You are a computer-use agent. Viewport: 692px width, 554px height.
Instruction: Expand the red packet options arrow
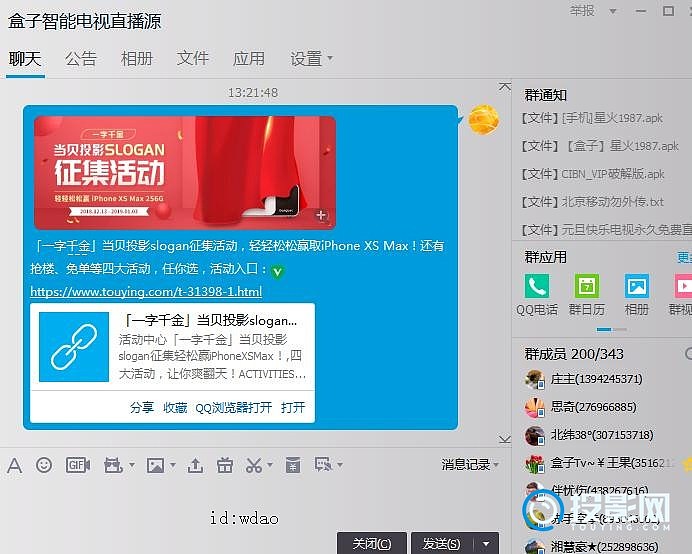tap(132, 464)
